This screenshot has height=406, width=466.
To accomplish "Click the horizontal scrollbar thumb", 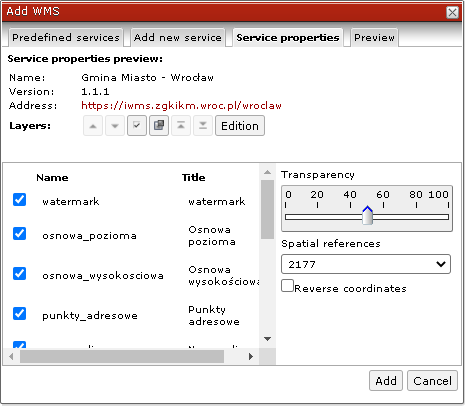I will pyautogui.click(x=122, y=357).
